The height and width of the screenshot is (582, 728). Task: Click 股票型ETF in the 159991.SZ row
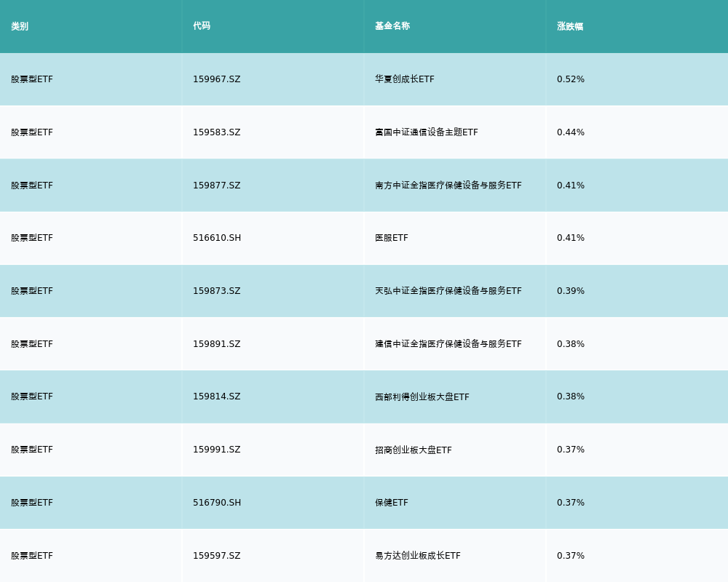tap(32, 450)
